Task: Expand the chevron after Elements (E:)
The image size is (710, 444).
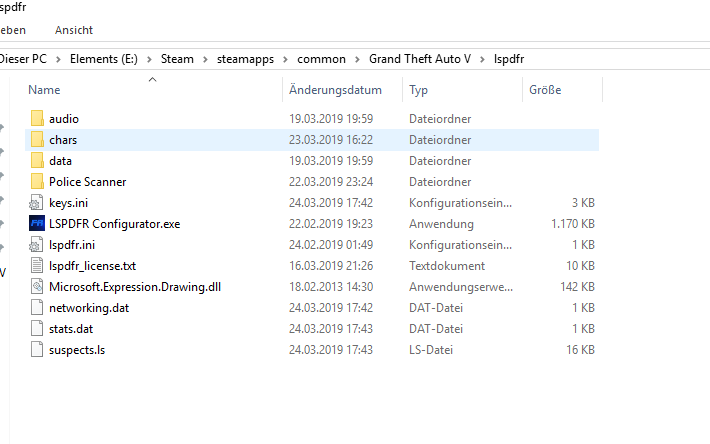Action: (x=149, y=59)
